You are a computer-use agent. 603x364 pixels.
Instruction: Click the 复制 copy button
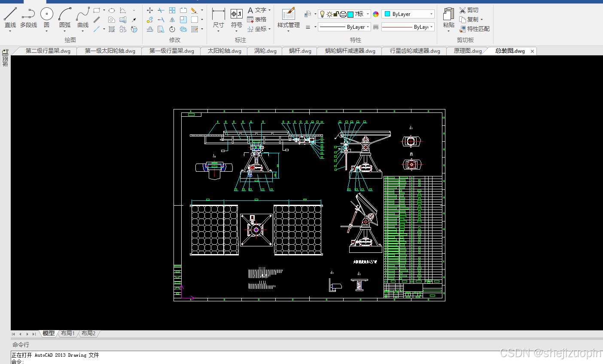coord(469,19)
